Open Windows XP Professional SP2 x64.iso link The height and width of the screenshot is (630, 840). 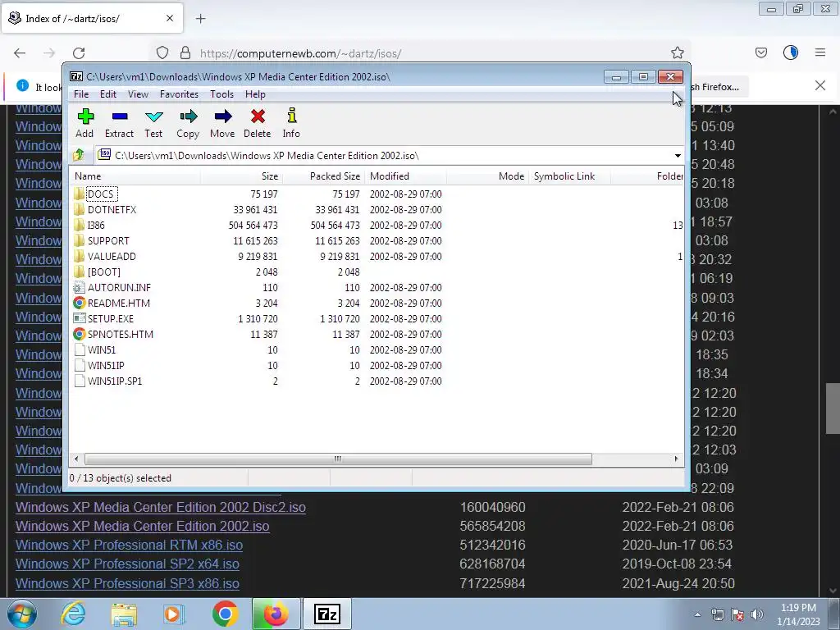(x=127, y=564)
